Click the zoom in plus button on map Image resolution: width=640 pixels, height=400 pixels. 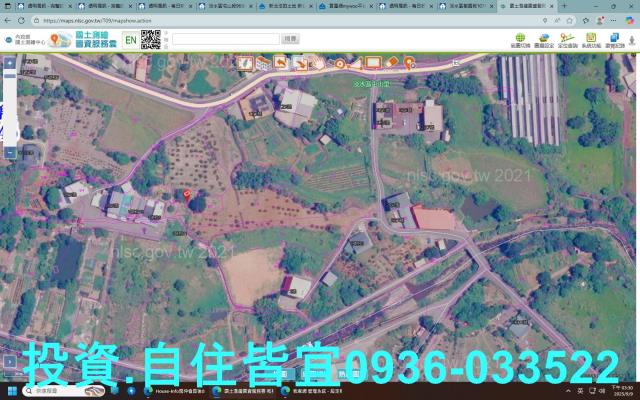[x=9, y=62]
